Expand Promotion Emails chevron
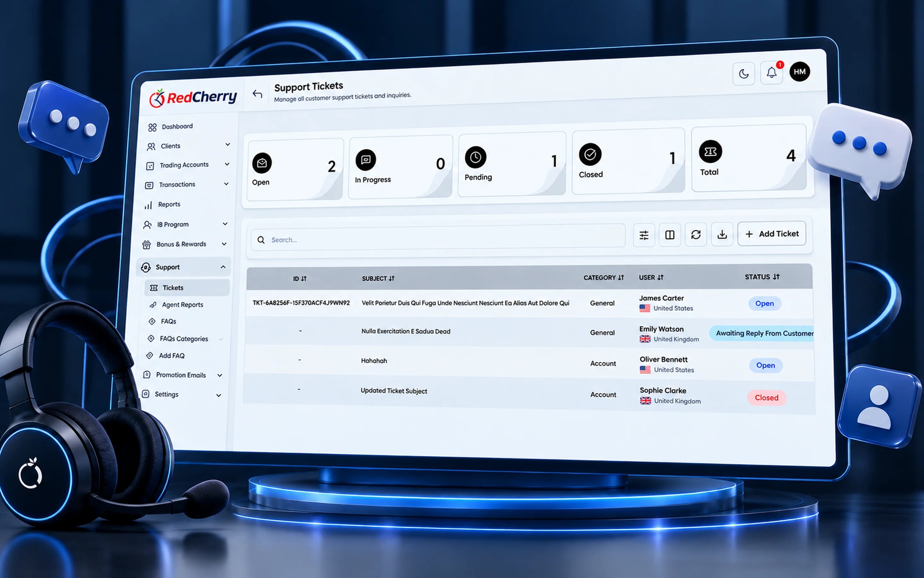The height and width of the screenshot is (578, 924). tap(220, 375)
